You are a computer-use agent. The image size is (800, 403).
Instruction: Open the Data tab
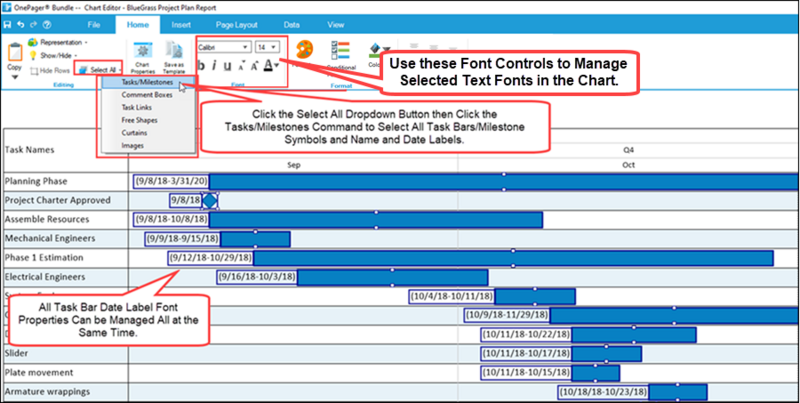(292, 24)
